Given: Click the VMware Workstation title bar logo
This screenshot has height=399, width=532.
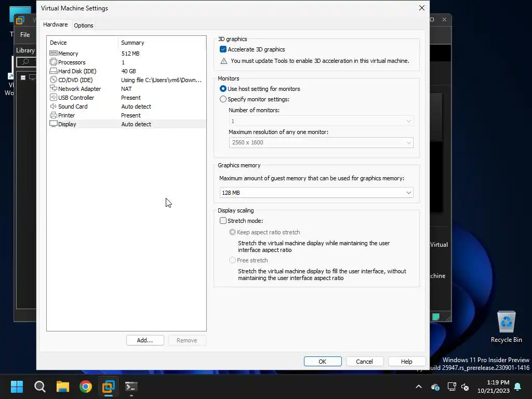Looking at the screenshot, I should point(20,20).
